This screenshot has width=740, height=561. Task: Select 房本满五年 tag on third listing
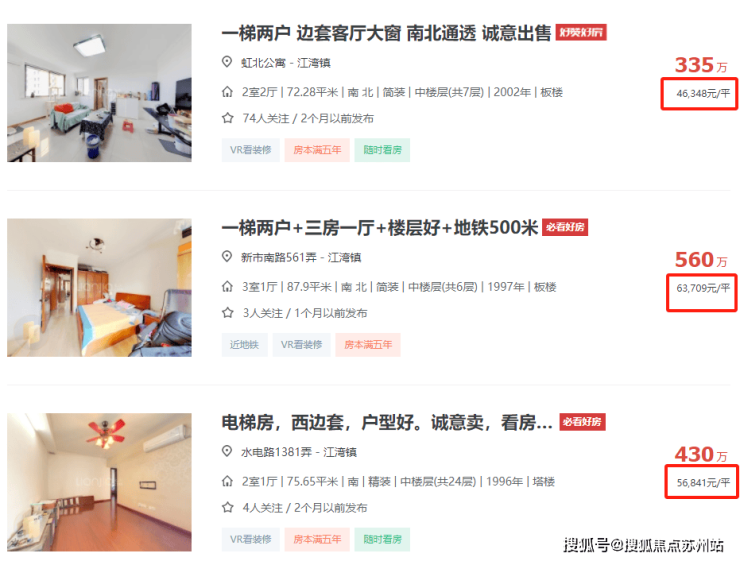(x=317, y=539)
